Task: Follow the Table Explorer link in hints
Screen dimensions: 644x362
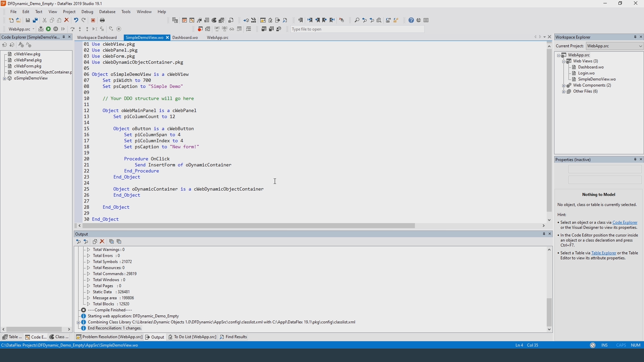Action: tap(603, 253)
